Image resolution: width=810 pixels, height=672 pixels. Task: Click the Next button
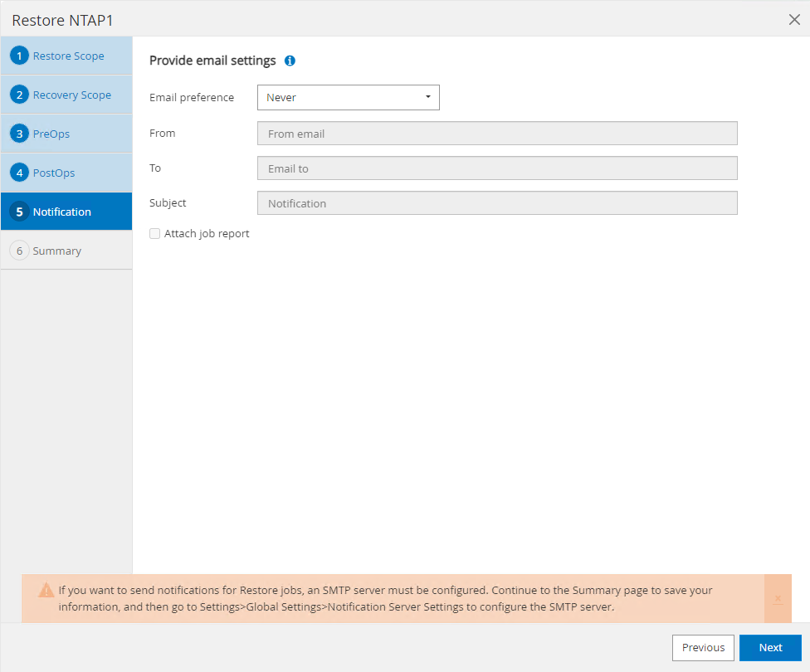pyautogui.click(x=770, y=648)
